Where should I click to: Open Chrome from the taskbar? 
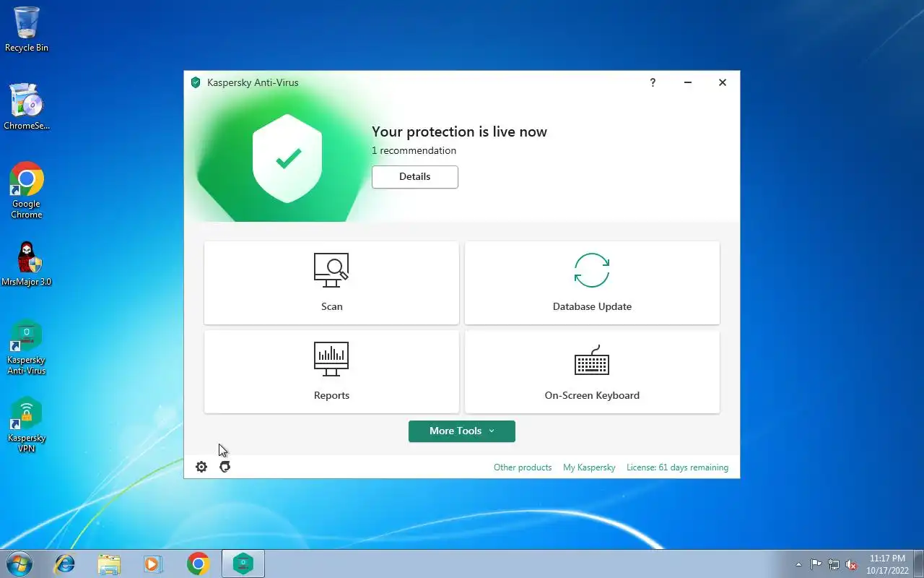(x=198, y=564)
